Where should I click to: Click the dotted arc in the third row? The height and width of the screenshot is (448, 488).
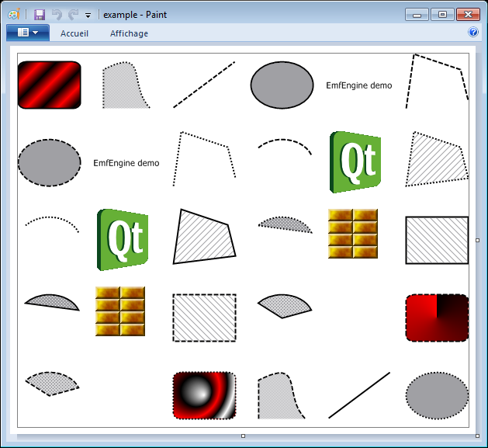(52, 224)
